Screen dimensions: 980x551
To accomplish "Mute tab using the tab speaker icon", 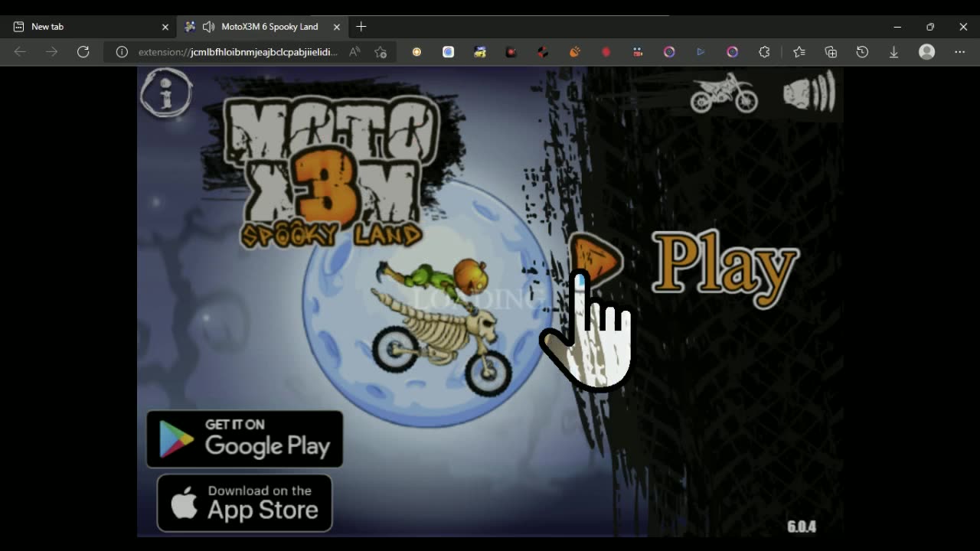I will [x=208, y=27].
